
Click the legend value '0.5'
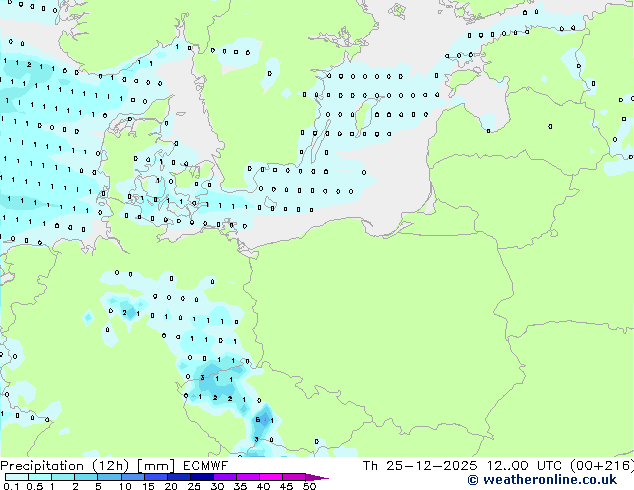pyautogui.click(x=35, y=486)
